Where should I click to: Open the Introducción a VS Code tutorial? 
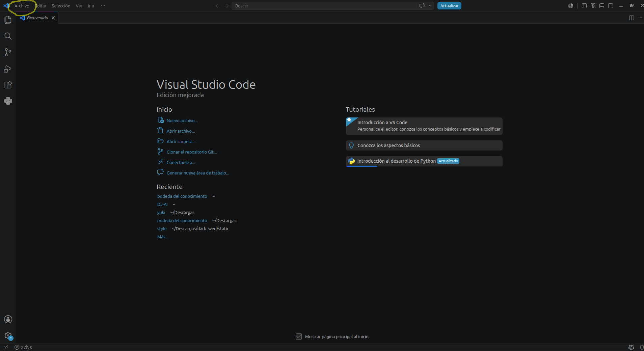tap(424, 126)
